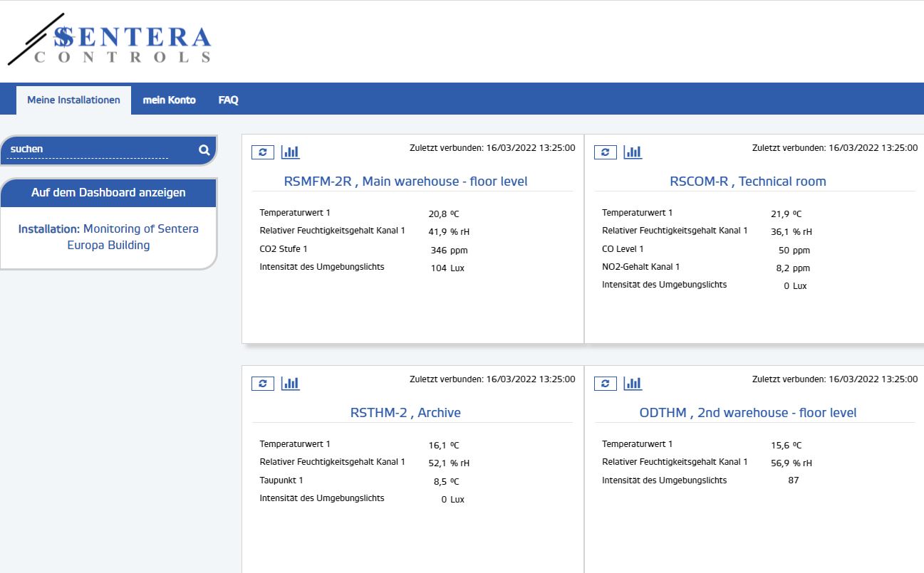Refresh data on the RSCOM-R sensor card
The image size is (924, 573).
[605, 152]
